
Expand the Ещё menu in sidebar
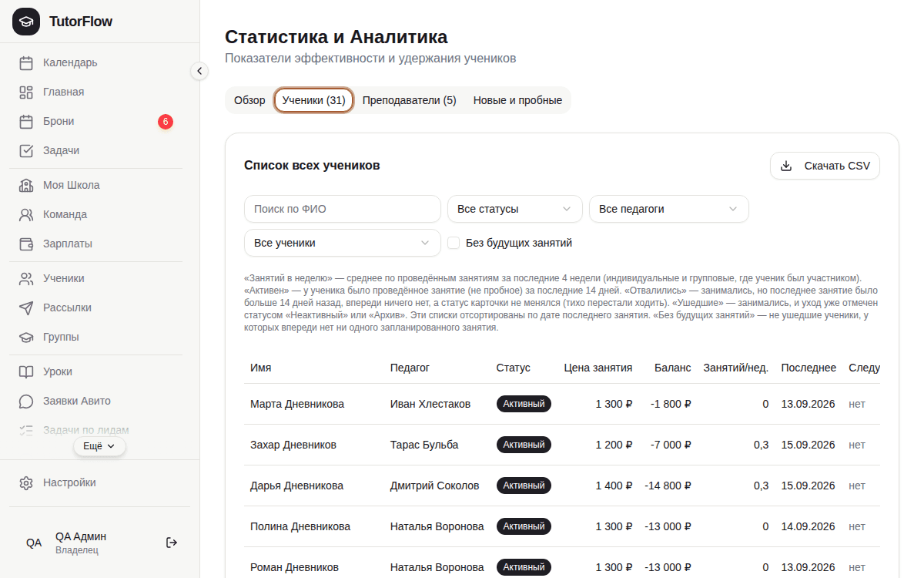(x=99, y=446)
